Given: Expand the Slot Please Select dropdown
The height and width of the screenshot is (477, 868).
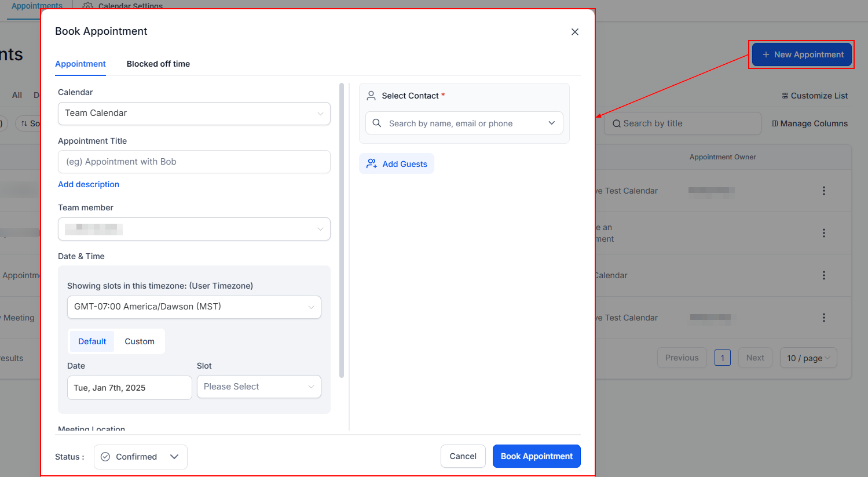Looking at the screenshot, I should [258, 387].
